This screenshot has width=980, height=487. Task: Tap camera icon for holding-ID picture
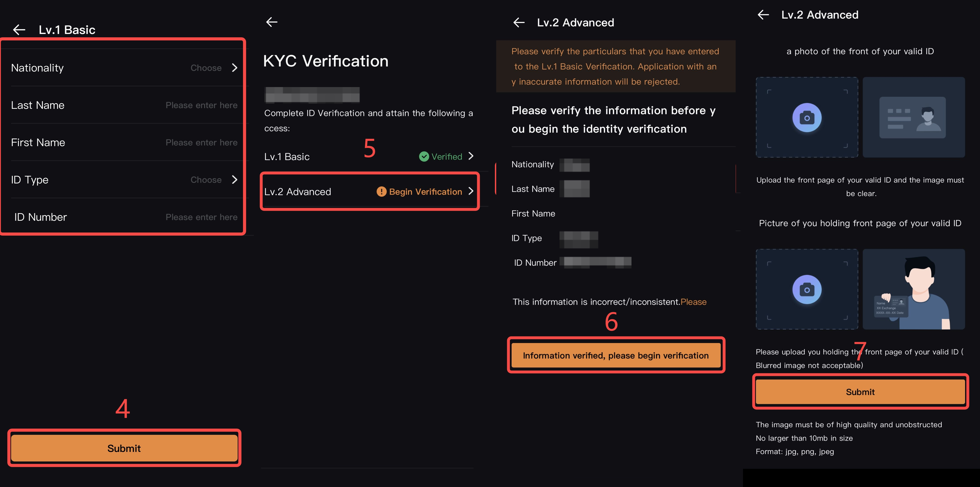click(x=807, y=290)
